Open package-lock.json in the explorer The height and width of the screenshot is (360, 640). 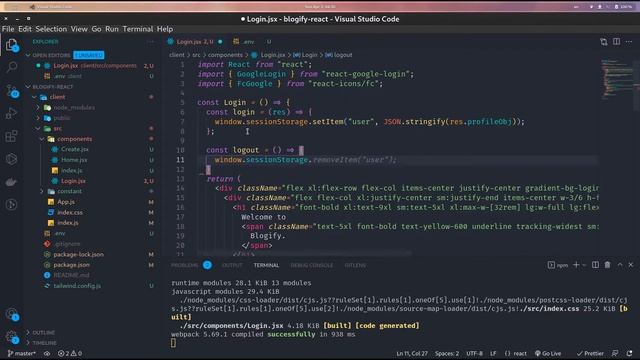(78, 254)
